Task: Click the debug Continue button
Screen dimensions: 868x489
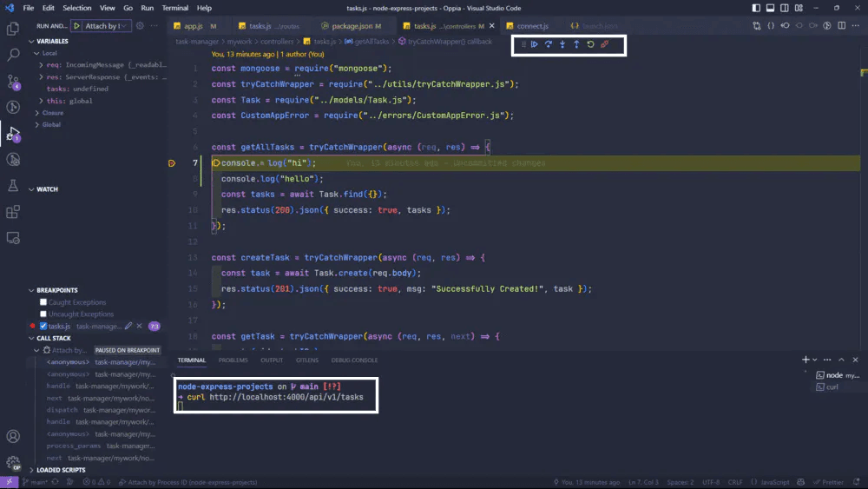Action: [534, 44]
